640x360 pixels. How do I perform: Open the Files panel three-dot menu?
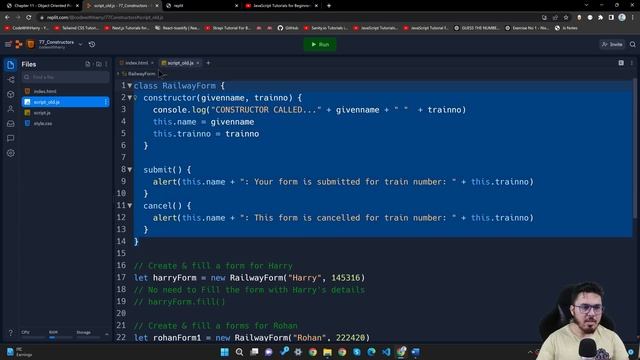[x=106, y=64]
